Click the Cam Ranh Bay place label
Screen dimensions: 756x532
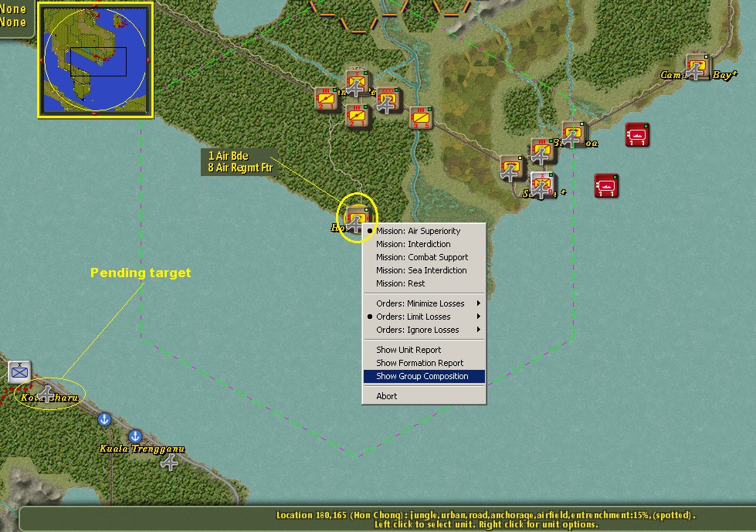[x=698, y=75]
